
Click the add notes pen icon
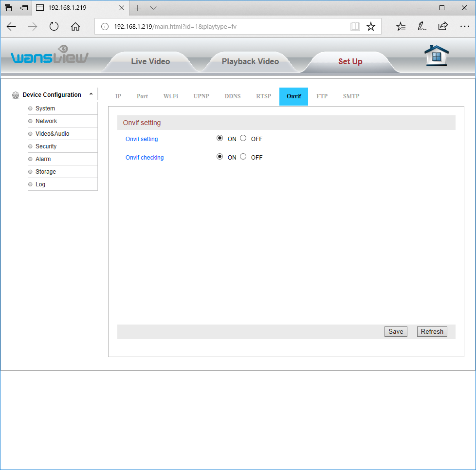421,26
